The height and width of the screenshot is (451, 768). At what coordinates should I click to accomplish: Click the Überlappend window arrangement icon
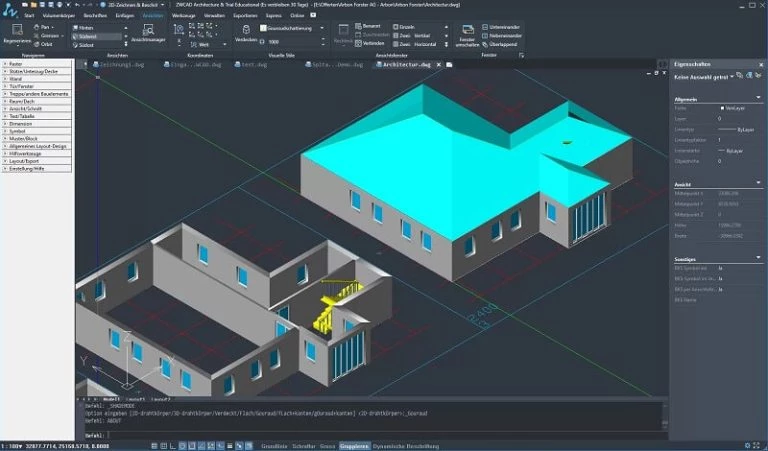pos(499,44)
